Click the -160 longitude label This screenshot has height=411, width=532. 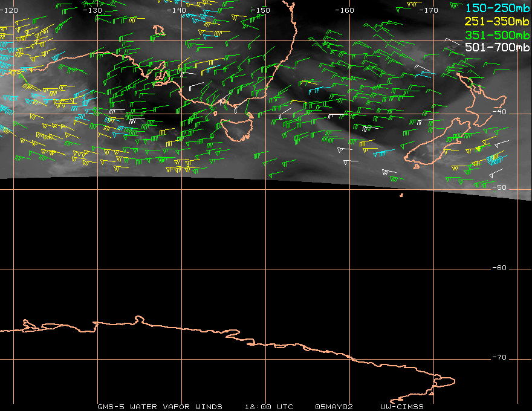[345, 10]
